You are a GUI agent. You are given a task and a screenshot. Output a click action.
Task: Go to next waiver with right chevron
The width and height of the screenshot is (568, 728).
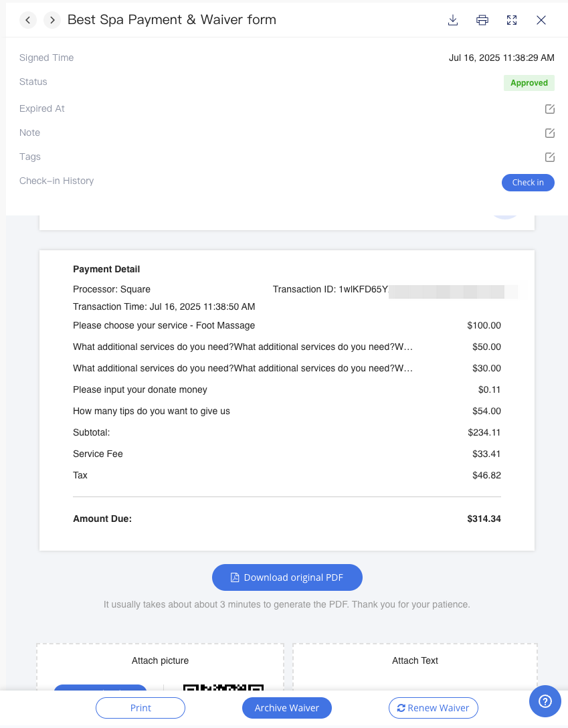52,20
